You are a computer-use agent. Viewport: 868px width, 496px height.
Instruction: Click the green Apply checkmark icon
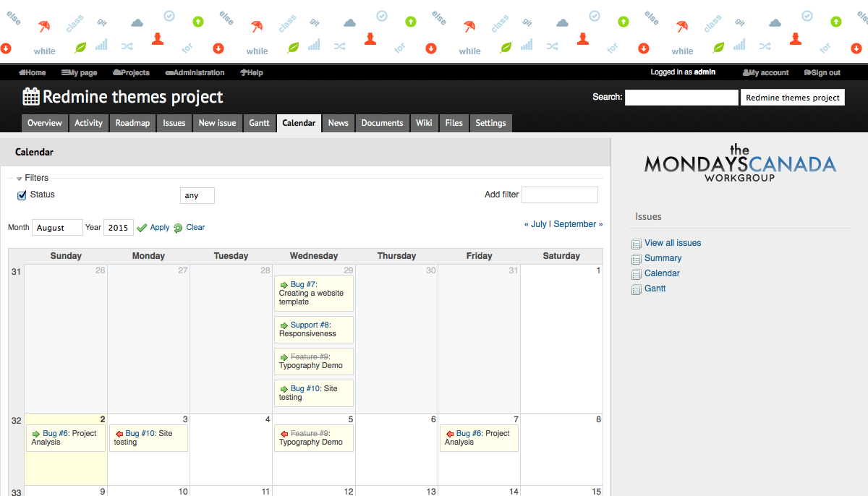142,228
